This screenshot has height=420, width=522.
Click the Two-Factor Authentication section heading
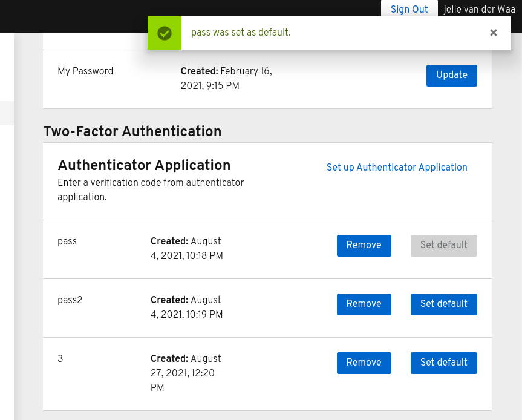tap(132, 132)
